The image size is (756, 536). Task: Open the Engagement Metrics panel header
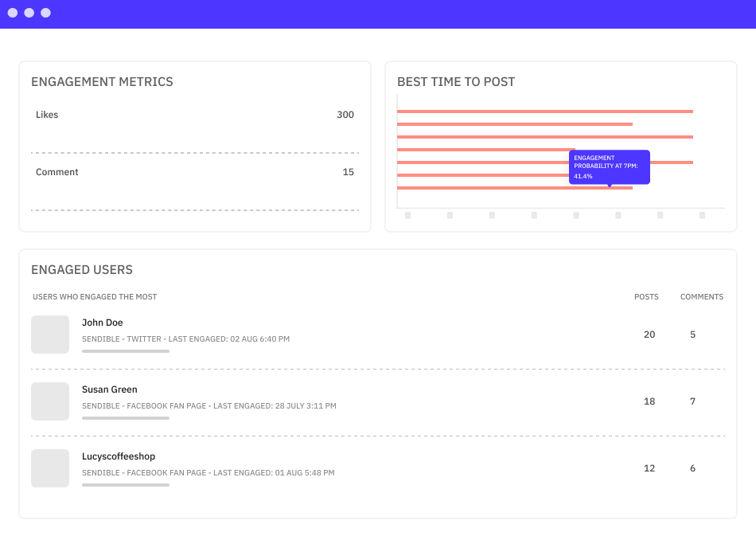[102, 81]
